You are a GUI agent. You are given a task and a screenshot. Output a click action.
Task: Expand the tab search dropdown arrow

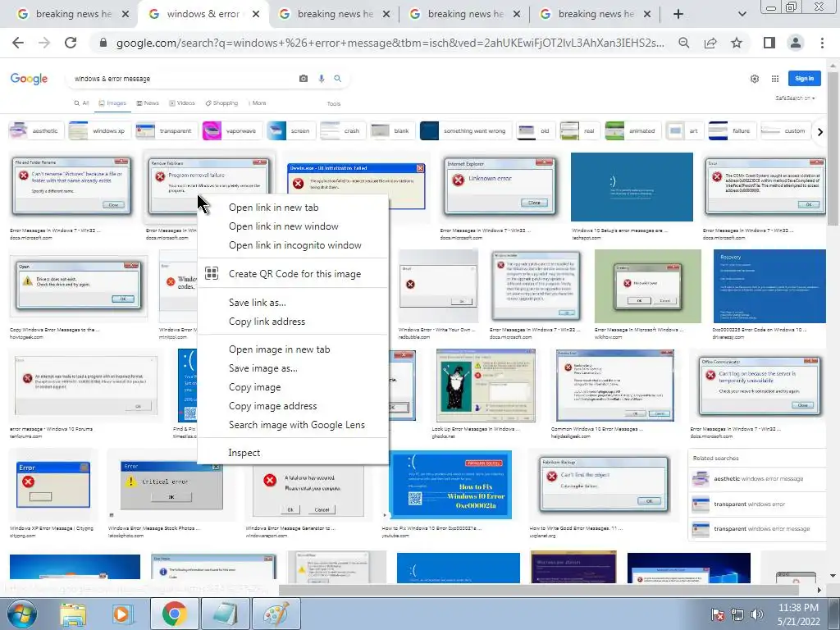742,14
